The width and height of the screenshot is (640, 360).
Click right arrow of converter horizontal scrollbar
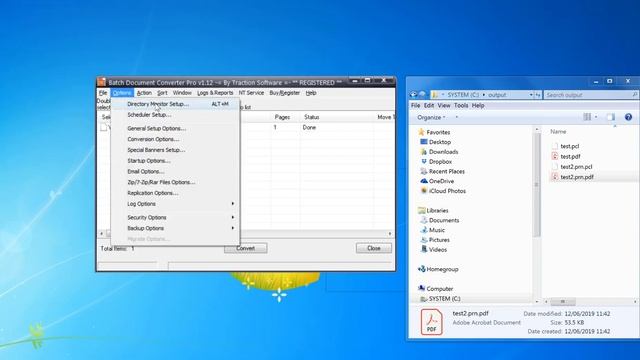(390, 234)
